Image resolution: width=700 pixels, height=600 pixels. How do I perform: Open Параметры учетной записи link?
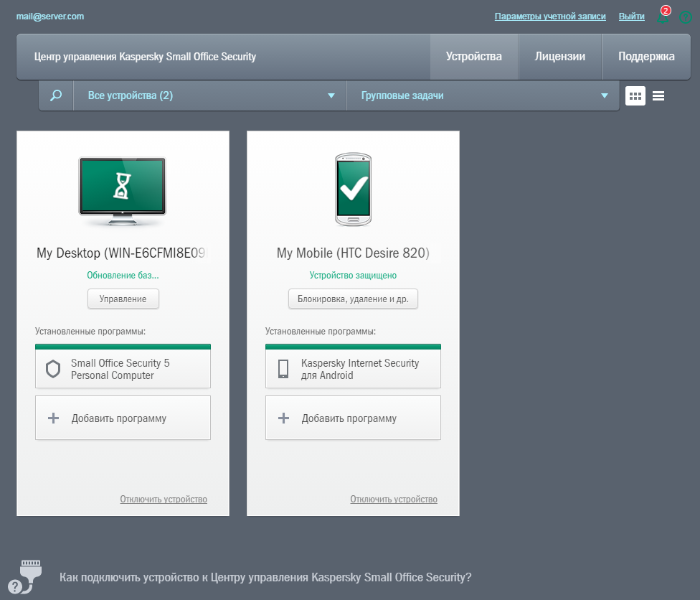550,17
